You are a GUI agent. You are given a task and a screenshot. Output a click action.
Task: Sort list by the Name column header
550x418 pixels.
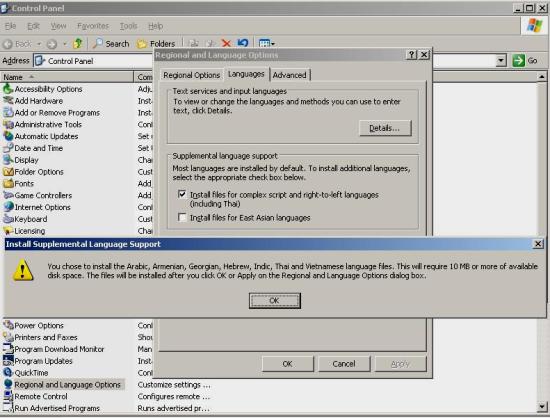pyautogui.click(x=67, y=77)
